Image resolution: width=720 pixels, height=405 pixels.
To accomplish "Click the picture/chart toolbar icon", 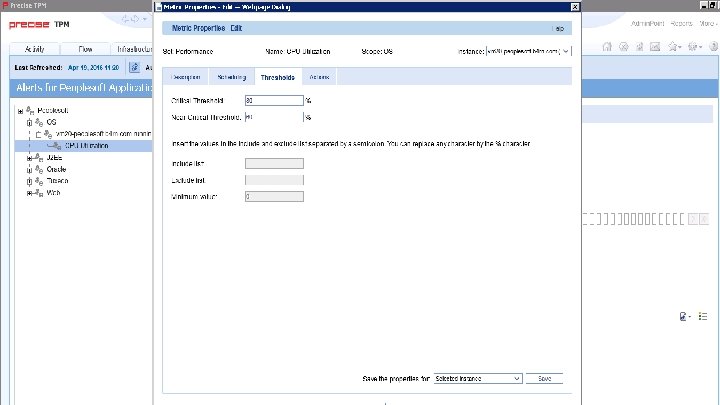I will coord(655,46).
